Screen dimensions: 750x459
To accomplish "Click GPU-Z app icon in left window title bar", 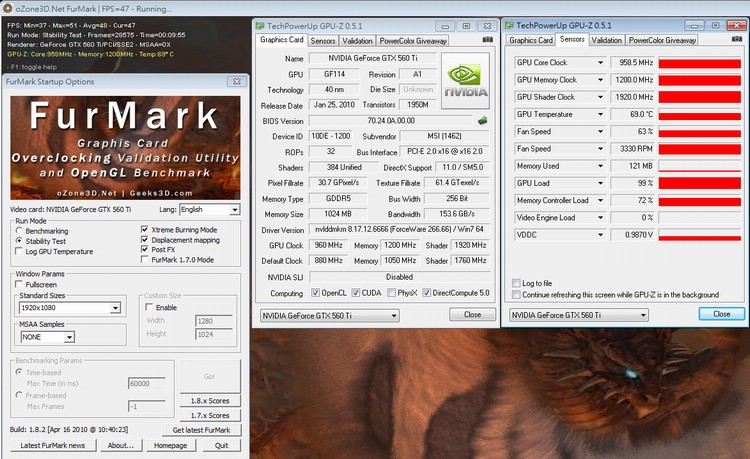I will click(260, 26).
